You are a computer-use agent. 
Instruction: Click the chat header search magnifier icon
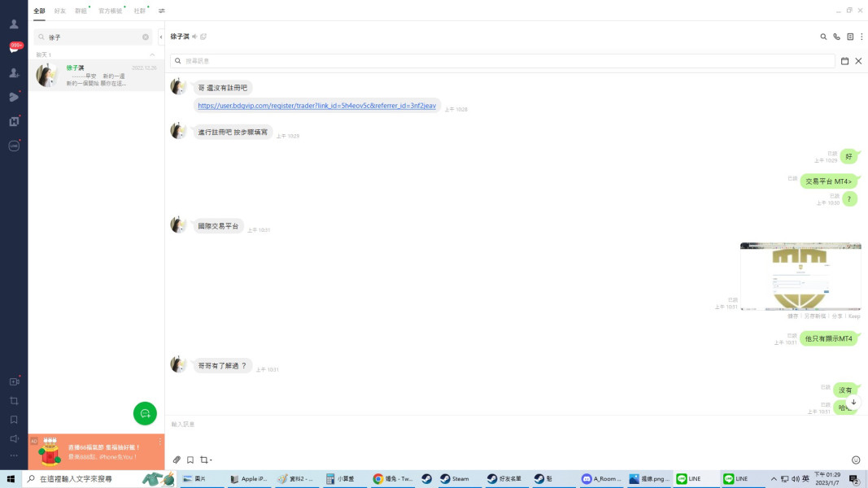click(823, 37)
